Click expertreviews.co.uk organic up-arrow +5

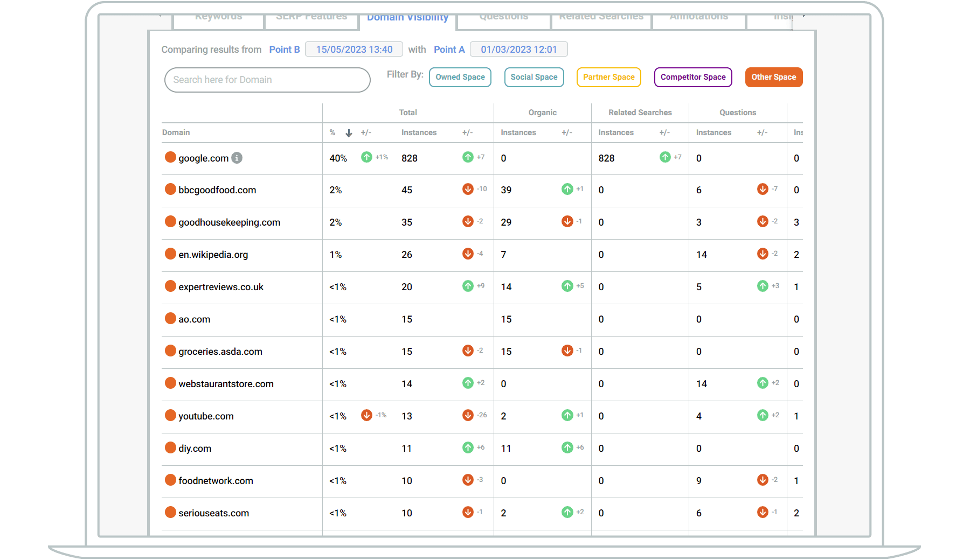click(567, 286)
